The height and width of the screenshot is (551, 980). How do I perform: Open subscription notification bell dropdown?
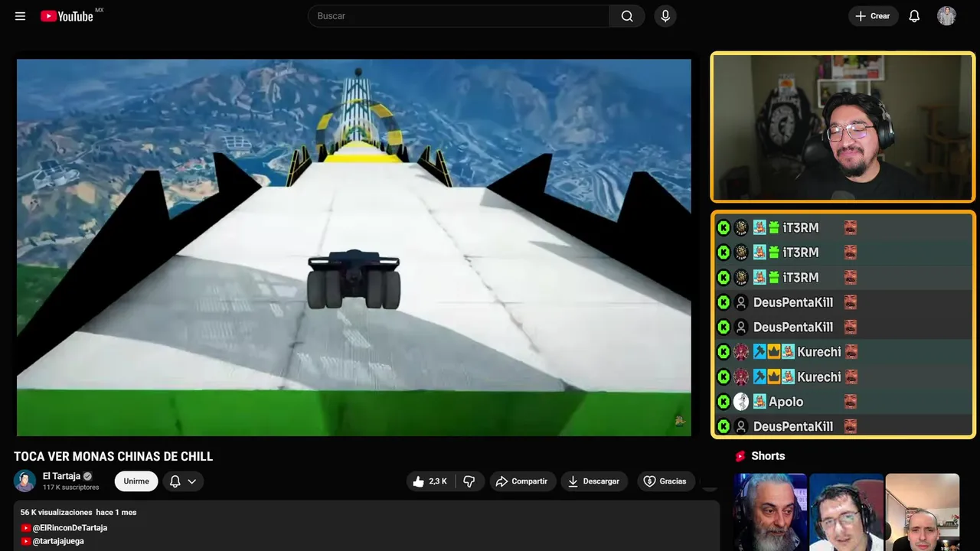pyautogui.click(x=183, y=481)
